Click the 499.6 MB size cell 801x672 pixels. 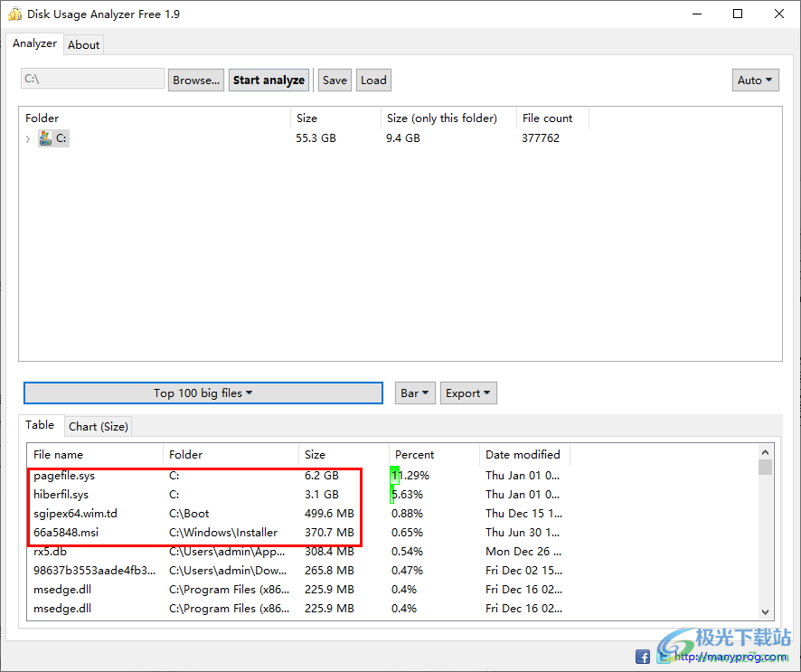(x=329, y=513)
